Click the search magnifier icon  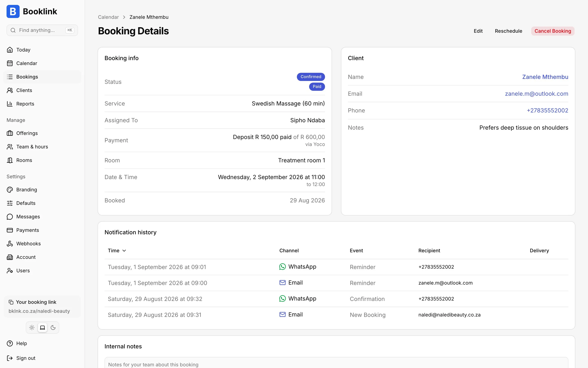click(x=13, y=30)
